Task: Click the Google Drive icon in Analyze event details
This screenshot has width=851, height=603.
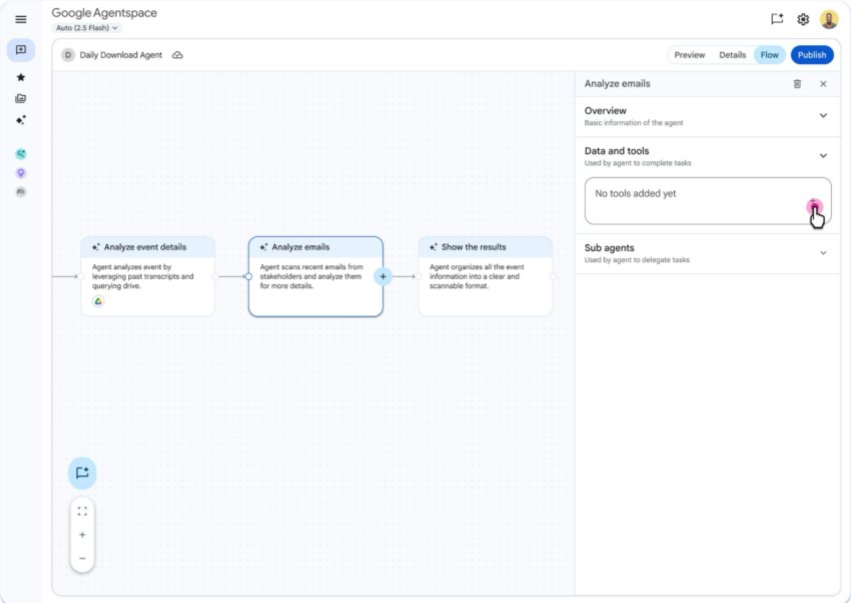Action: click(98, 302)
